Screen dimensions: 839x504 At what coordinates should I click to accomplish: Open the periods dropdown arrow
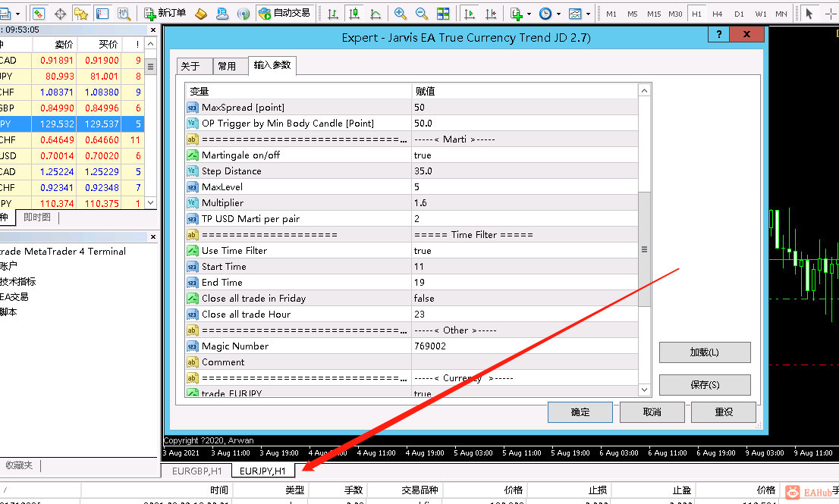[x=558, y=14]
